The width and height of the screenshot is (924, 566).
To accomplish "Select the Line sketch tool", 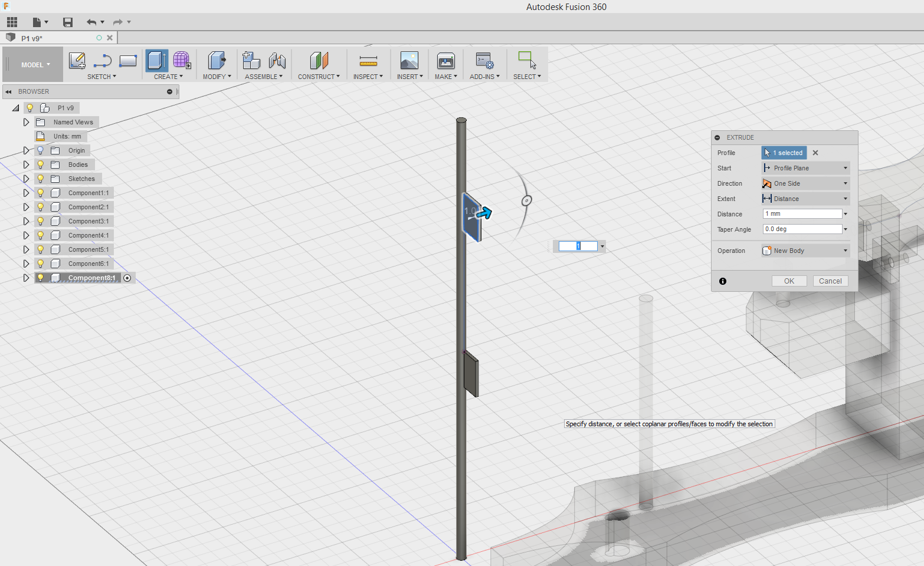I will (103, 61).
